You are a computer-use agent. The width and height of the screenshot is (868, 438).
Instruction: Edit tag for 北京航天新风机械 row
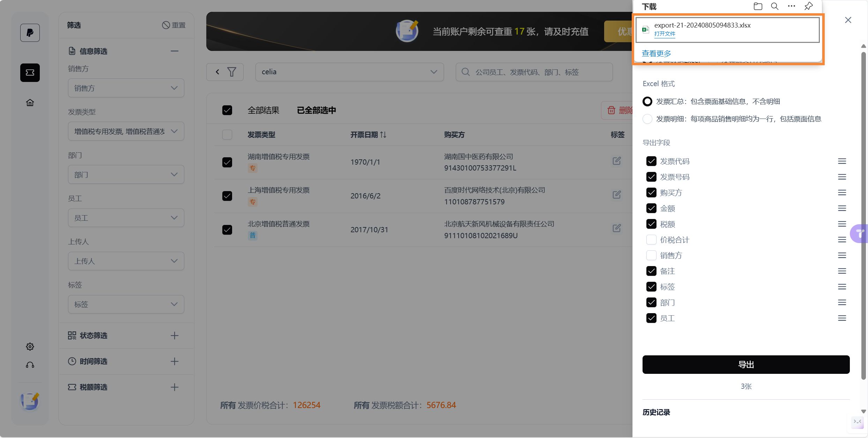pos(617,228)
